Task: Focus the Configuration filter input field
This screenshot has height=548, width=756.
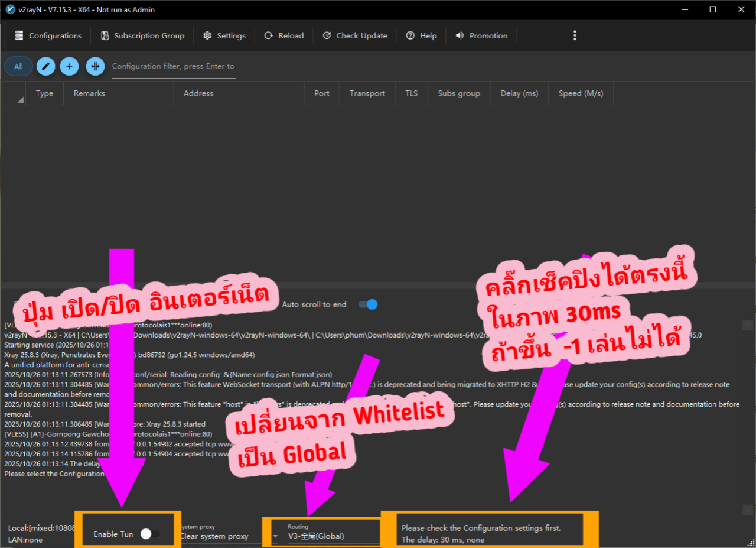Action: 174,67
